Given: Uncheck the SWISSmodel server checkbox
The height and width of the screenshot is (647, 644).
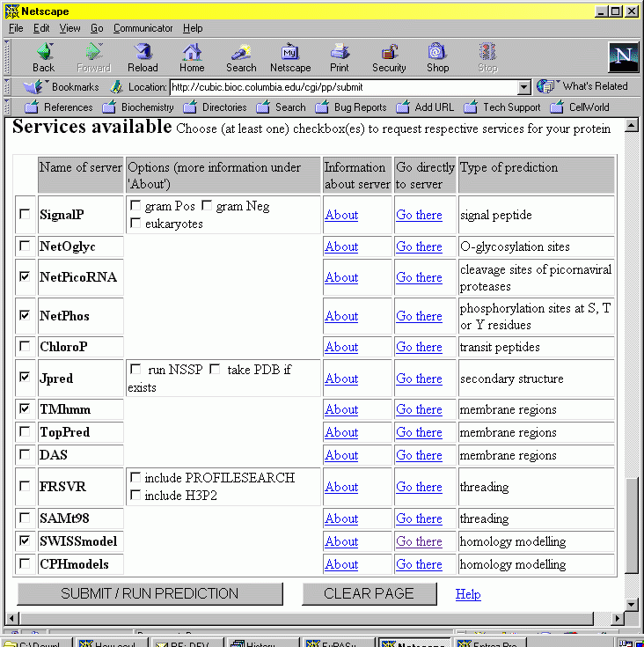Looking at the screenshot, I should pyautogui.click(x=25, y=540).
